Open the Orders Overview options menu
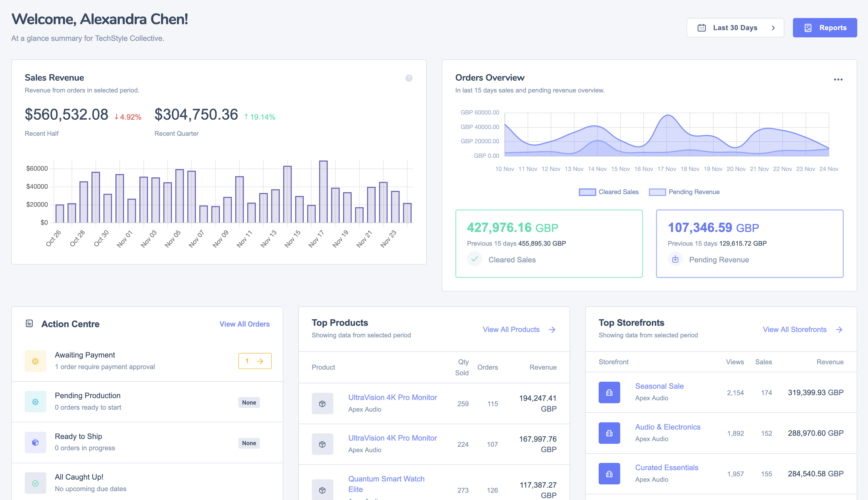 coord(838,79)
